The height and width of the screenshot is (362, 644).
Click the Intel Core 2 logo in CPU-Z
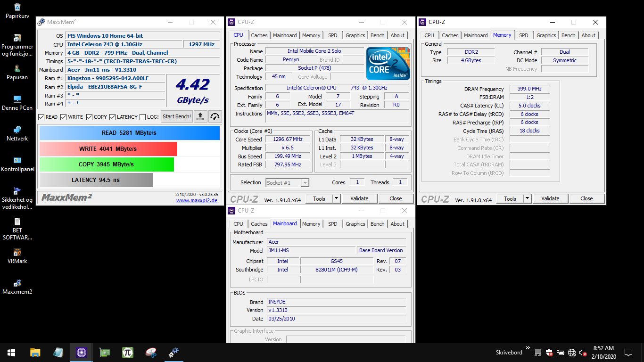pyautogui.click(x=388, y=63)
